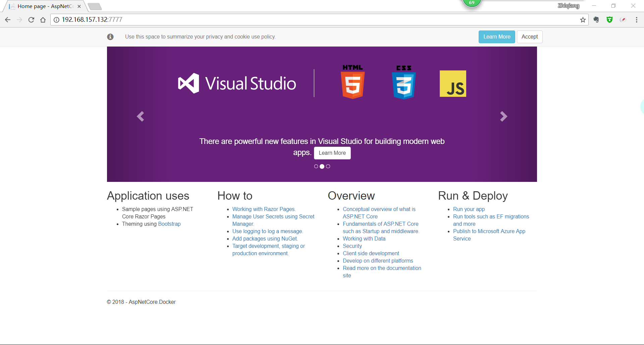Viewport: 644px width, 345px height.
Task: Open the browser home page icon
Action: click(x=43, y=20)
